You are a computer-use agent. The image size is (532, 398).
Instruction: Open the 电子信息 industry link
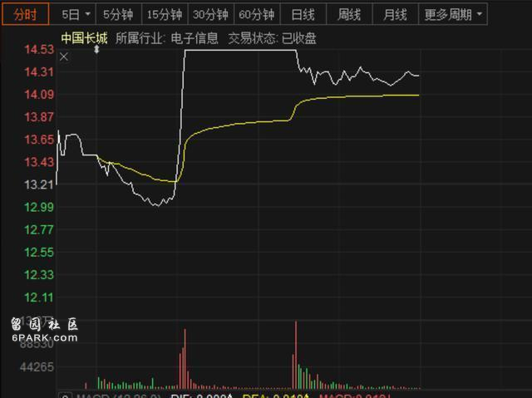point(195,37)
